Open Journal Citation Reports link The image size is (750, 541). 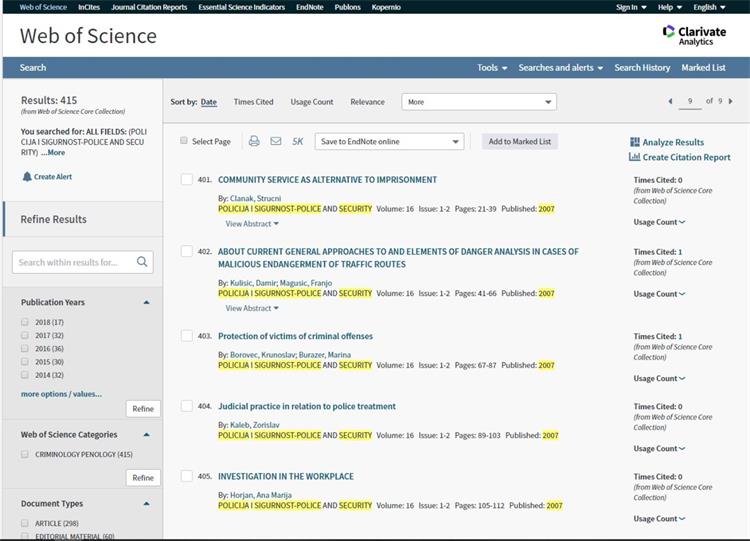point(149,7)
